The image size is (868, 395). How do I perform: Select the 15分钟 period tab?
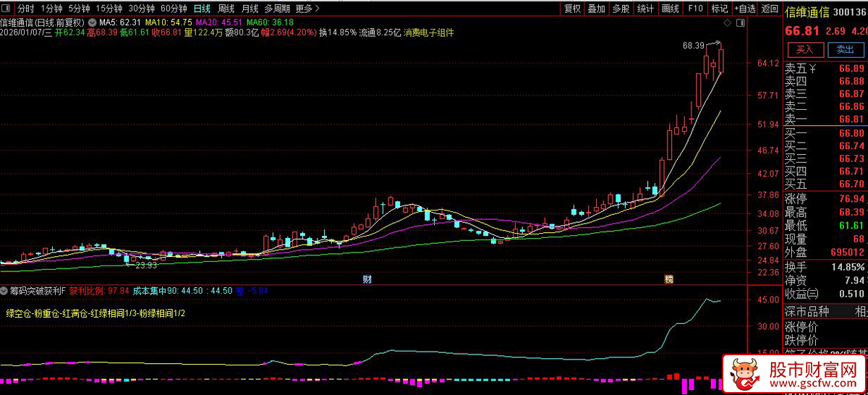click(109, 9)
